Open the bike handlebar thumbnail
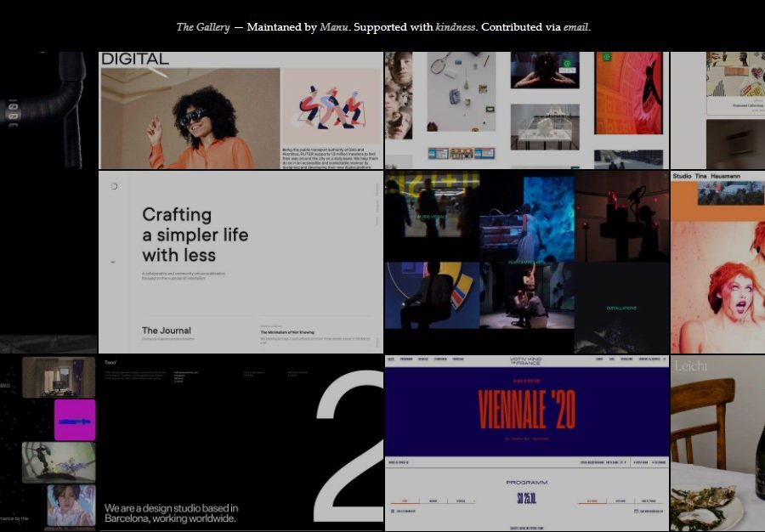Image resolution: width=765 pixels, height=532 pixels. pos(48,110)
